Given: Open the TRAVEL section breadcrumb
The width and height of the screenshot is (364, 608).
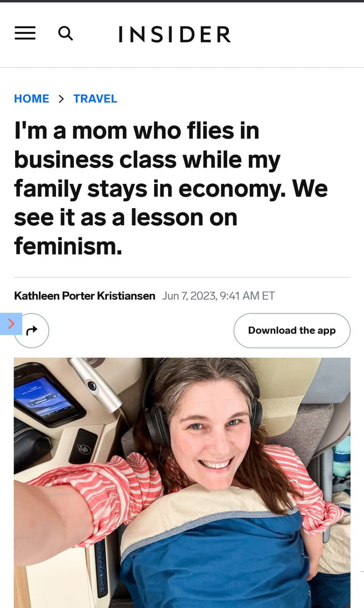Looking at the screenshot, I should (95, 99).
